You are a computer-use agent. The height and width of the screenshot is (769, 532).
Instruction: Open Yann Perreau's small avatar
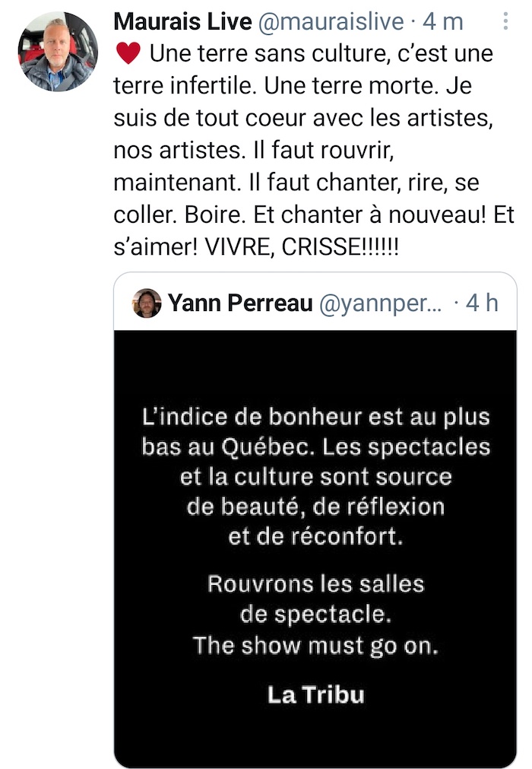(147, 303)
